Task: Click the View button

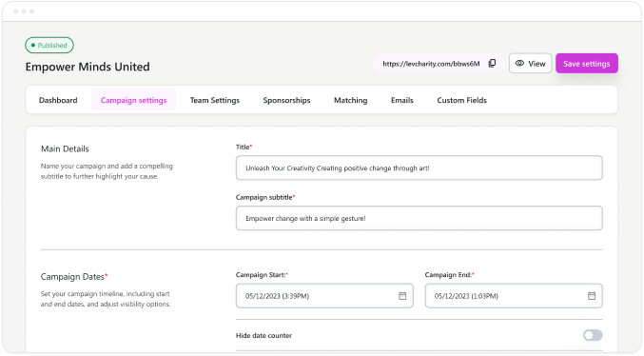Action: 530,64
